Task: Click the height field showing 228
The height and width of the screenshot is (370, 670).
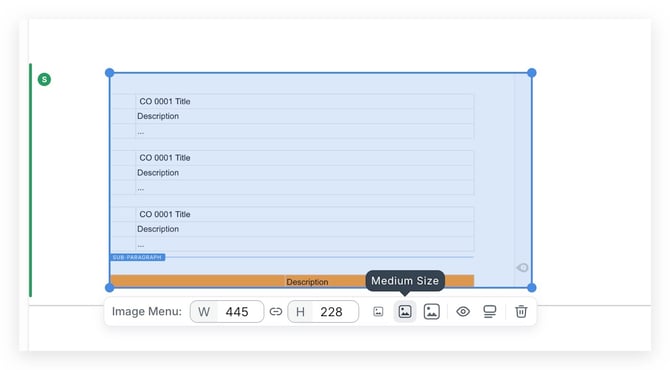Action: point(323,311)
